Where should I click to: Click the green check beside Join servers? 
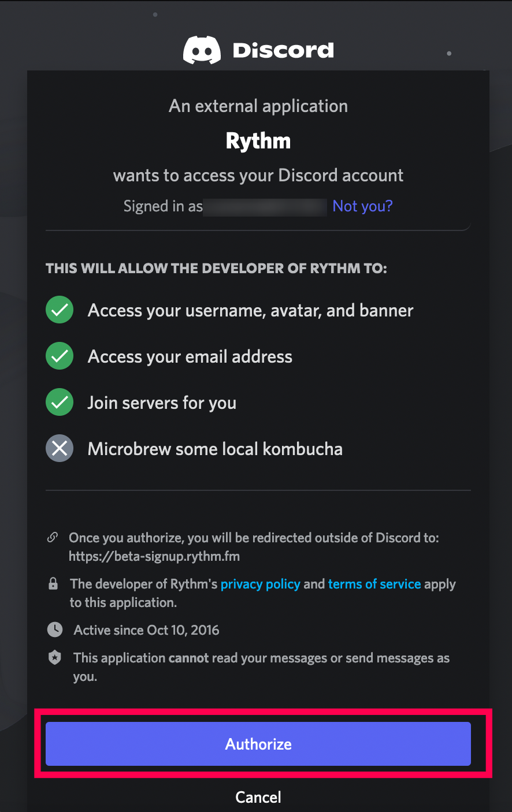(x=60, y=403)
